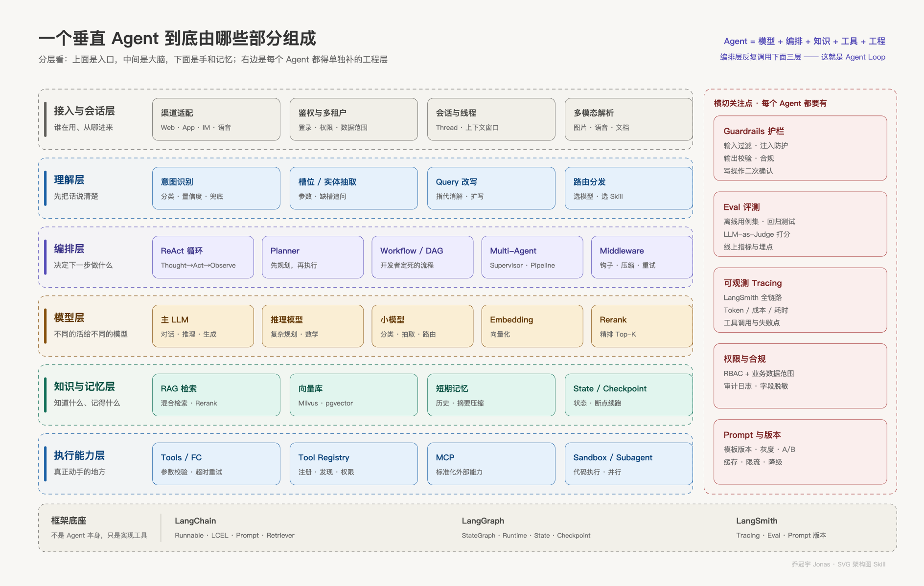The height and width of the screenshot is (586, 924).
Task: Click '决定下一步做什么' subtitle
Action: [x=83, y=265]
